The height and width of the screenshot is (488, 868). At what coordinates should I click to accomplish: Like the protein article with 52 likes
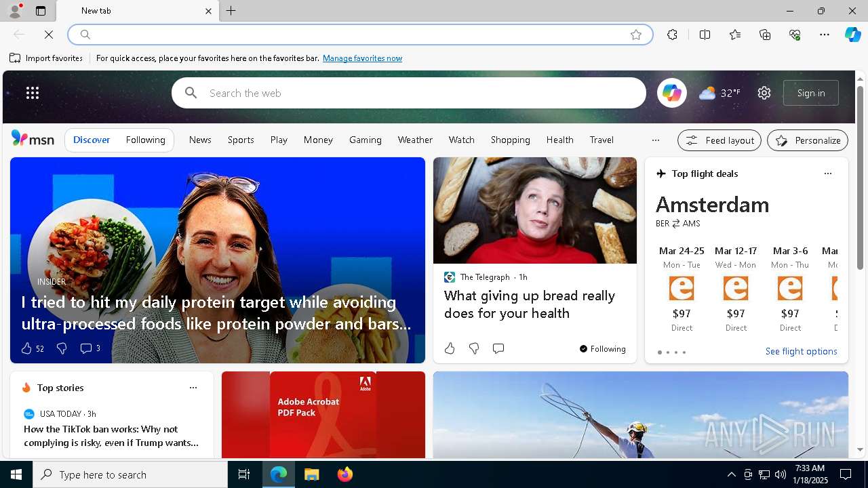(x=33, y=348)
